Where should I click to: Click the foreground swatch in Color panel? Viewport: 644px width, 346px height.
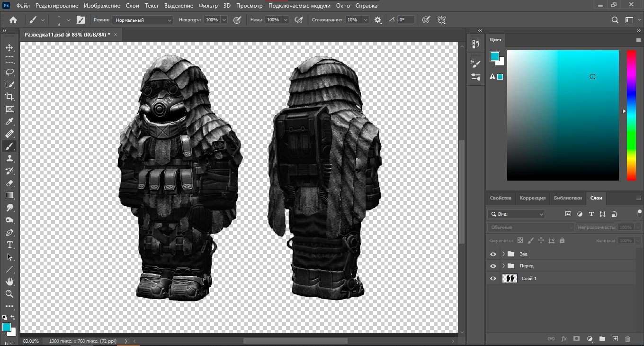point(494,56)
